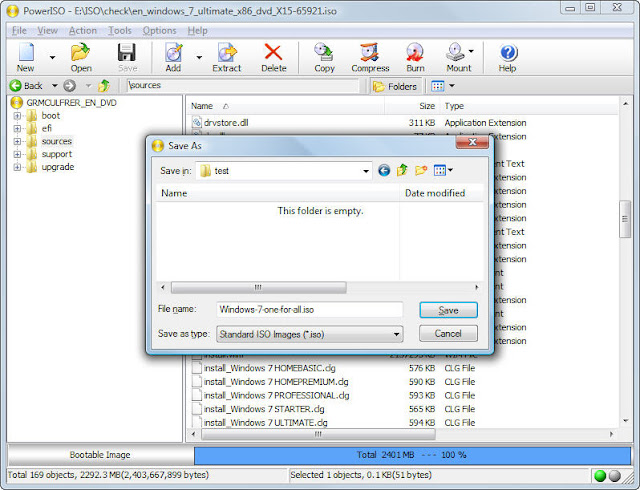The height and width of the screenshot is (490, 640).
Task: Click the \sources path address field
Action: click(242, 85)
